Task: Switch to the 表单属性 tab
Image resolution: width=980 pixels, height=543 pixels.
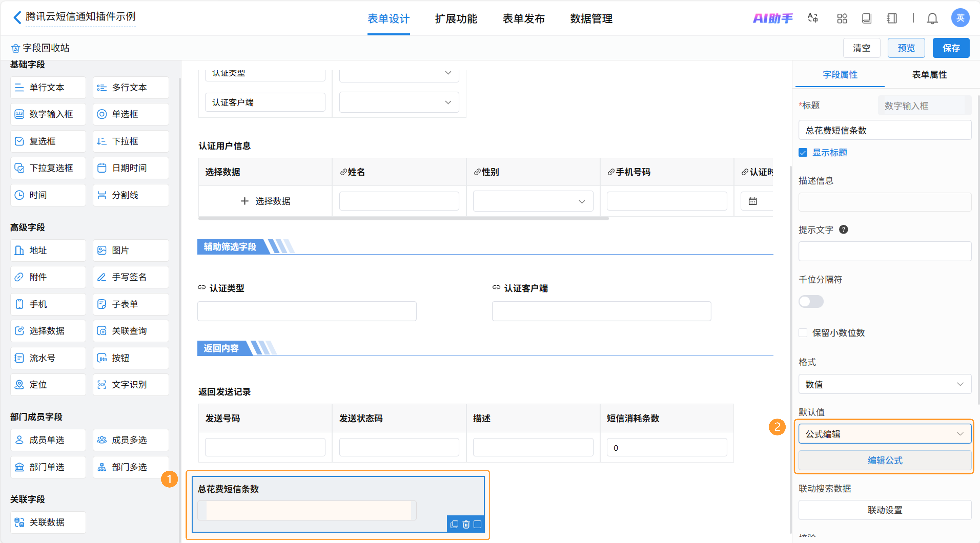Action: tap(929, 75)
